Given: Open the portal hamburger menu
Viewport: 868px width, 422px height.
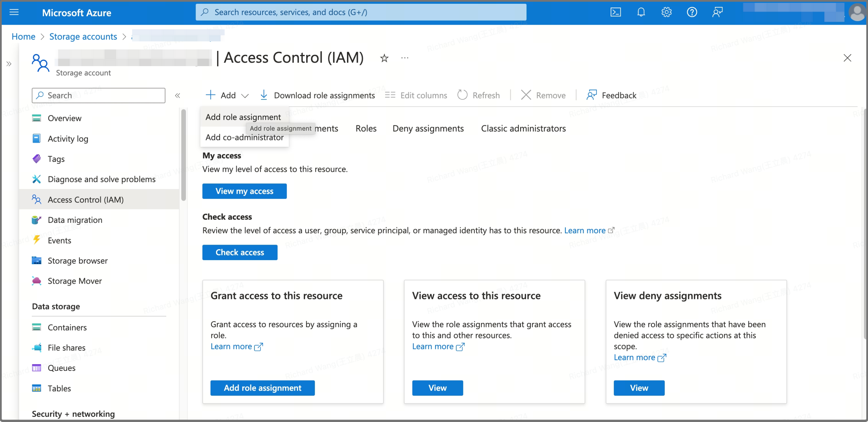Looking at the screenshot, I should pos(14,12).
